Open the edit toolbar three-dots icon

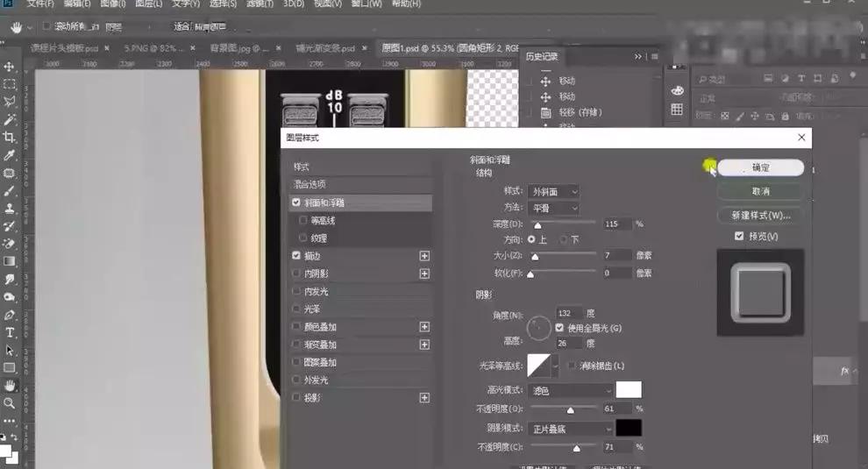point(10,421)
